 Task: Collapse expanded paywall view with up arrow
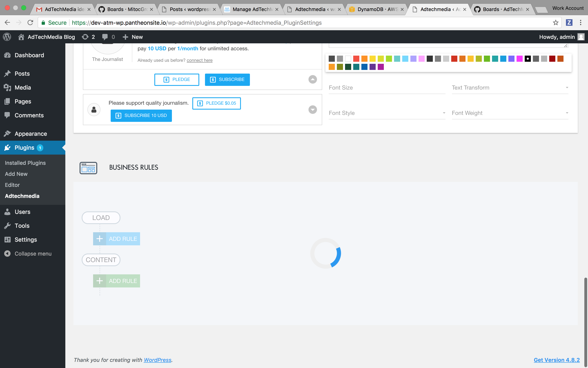pos(312,79)
